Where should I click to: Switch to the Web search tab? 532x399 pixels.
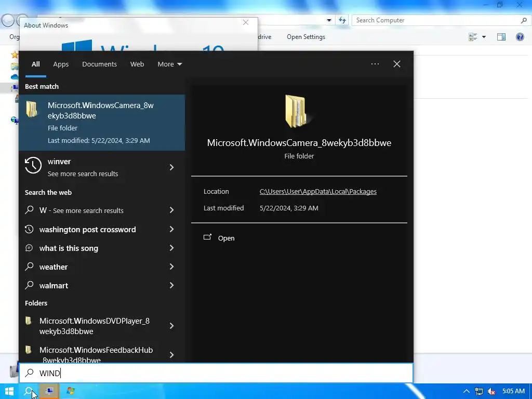137,64
